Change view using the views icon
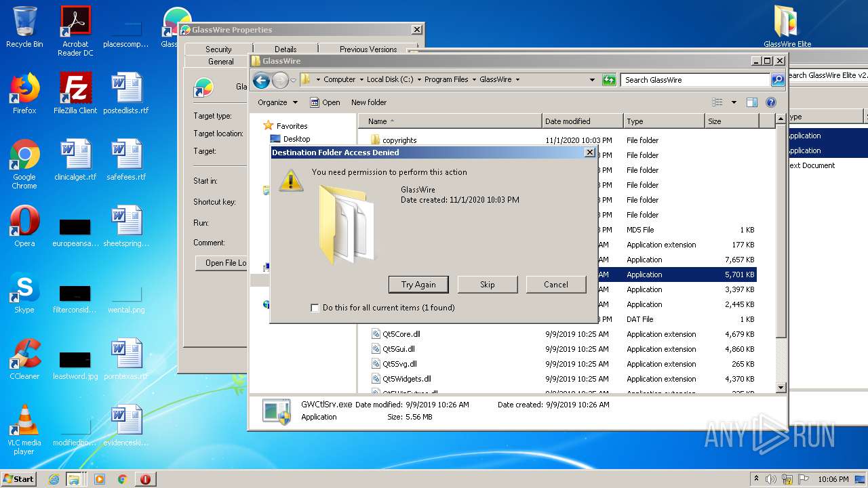Viewport: 868px width, 488px height. [x=717, y=102]
